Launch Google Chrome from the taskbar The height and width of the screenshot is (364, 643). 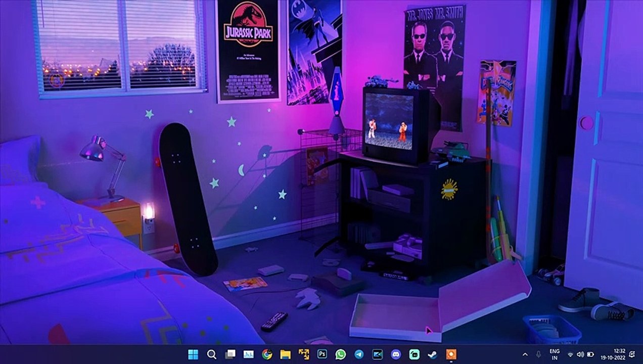[x=267, y=354]
